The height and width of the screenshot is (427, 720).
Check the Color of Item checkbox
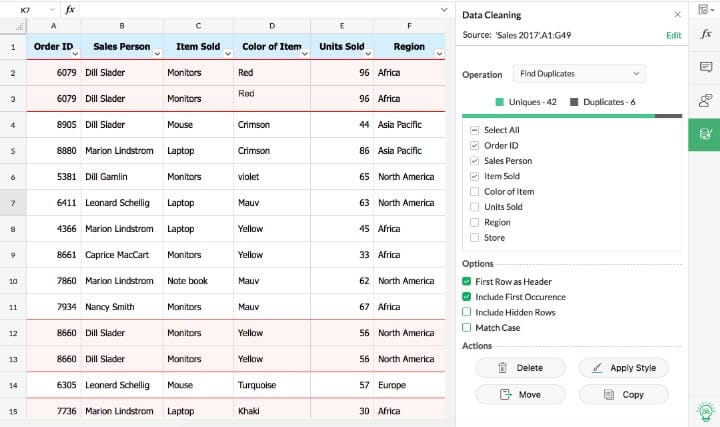(x=474, y=191)
